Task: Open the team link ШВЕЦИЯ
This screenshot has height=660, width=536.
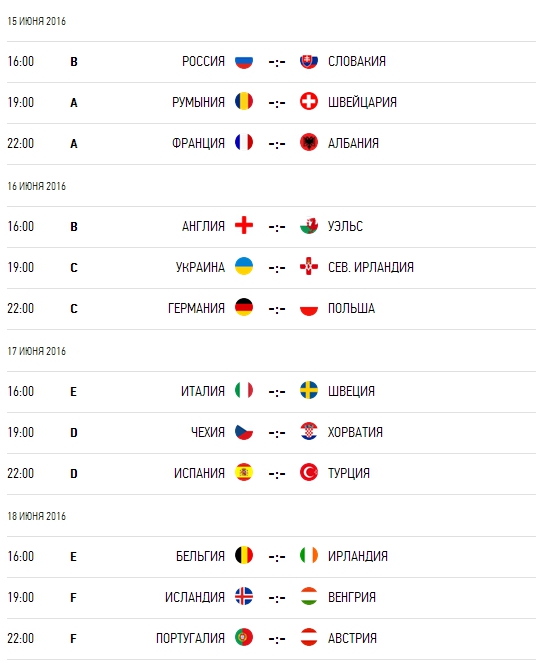Action: pos(351,391)
